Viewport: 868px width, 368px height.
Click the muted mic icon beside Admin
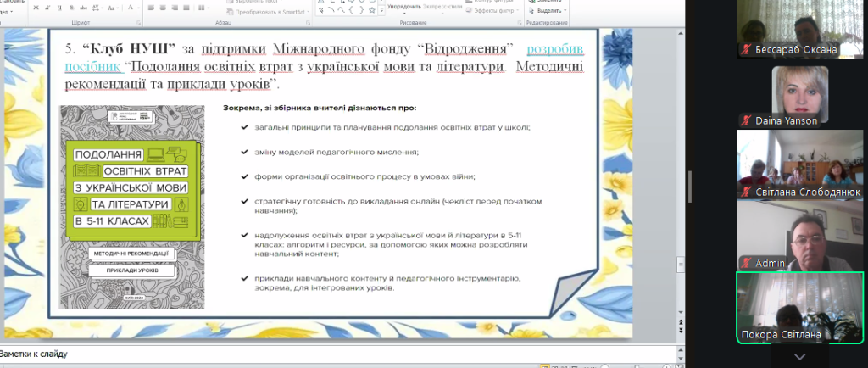pyautogui.click(x=747, y=263)
